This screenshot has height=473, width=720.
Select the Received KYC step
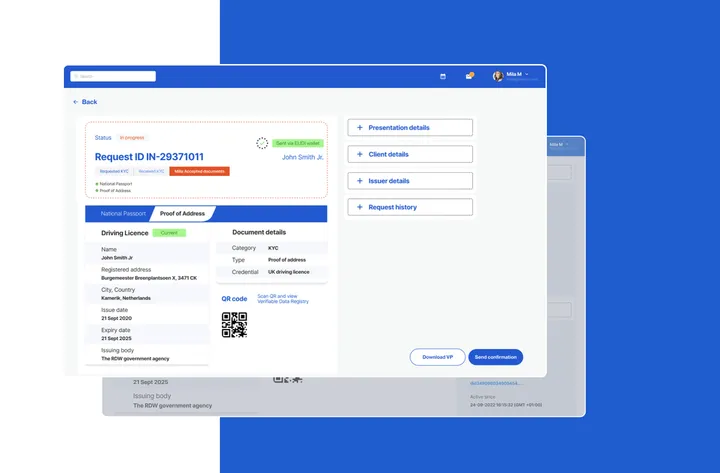coord(151,171)
